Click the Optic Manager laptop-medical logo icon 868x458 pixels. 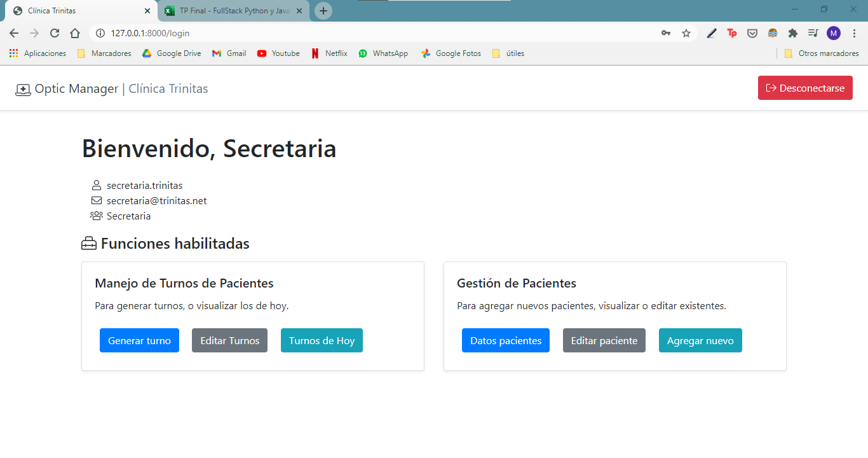point(23,90)
